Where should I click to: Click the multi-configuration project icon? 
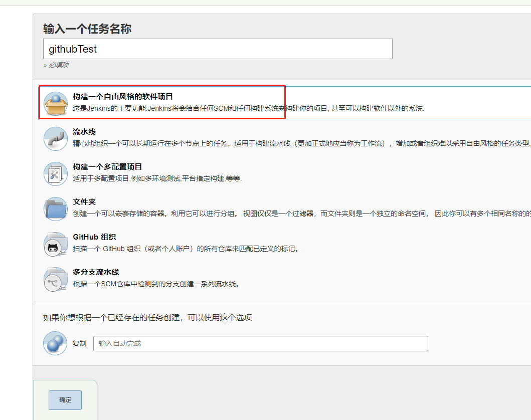tap(55, 173)
